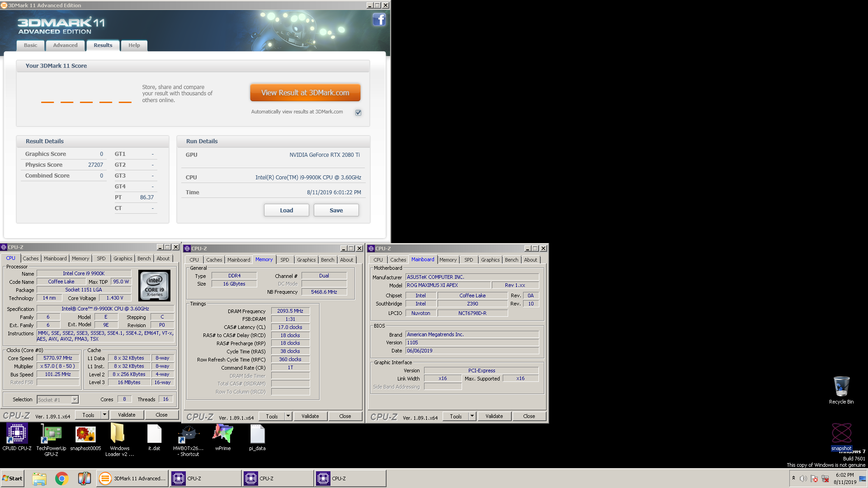Screen dimensions: 868x488
Task: Switch to the Basic tab in 3DMark
Action: (x=31, y=45)
